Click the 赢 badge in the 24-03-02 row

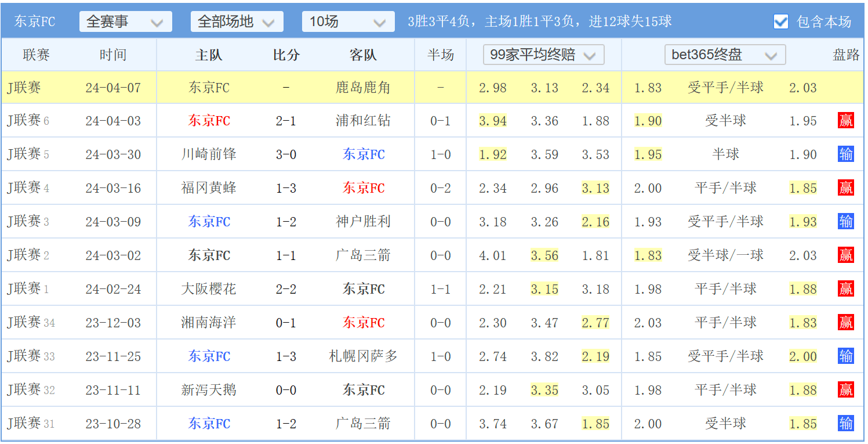click(x=846, y=255)
